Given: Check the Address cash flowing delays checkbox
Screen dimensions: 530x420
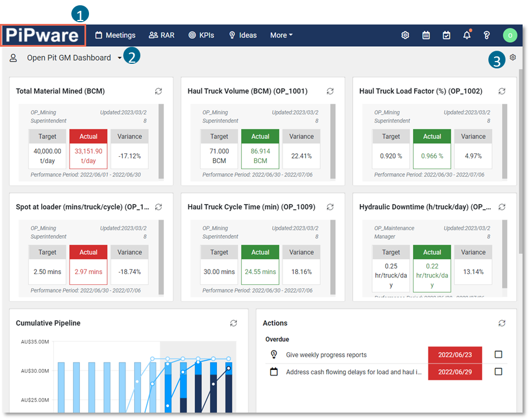Looking at the screenshot, I should click(x=498, y=372).
